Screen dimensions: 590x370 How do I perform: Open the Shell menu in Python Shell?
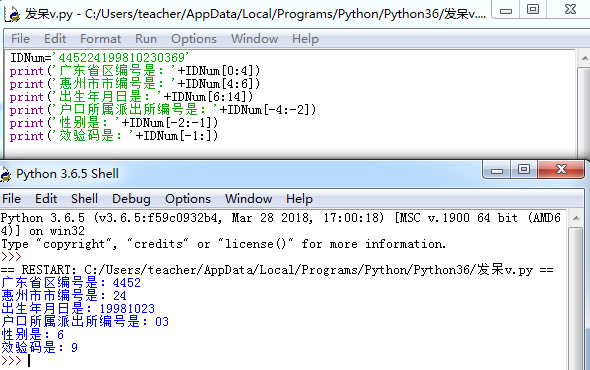[84, 199]
